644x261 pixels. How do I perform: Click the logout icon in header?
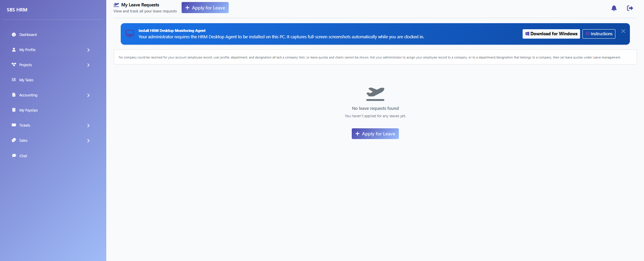pos(630,8)
